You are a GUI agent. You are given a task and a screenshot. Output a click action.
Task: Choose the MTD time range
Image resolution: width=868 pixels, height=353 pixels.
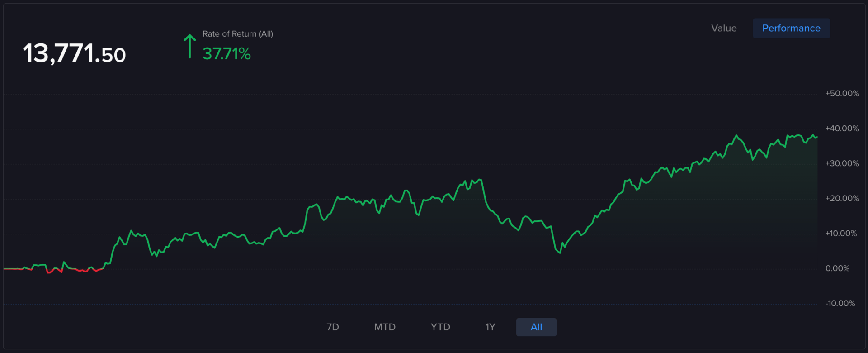385,327
